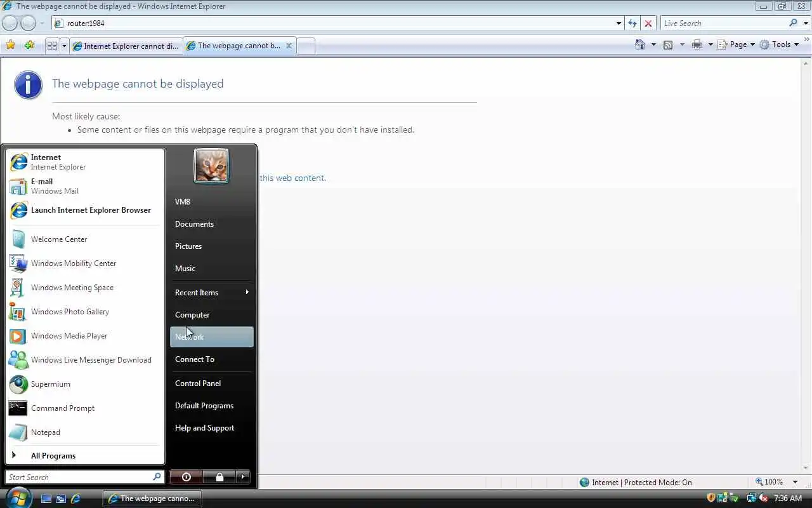The width and height of the screenshot is (812, 508).
Task: Open Welcome Center from Start menu
Action: point(85,239)
